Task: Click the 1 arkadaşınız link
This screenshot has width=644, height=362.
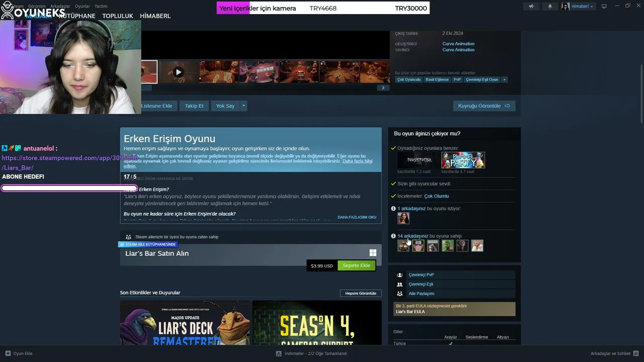Action: pos(412,209)
